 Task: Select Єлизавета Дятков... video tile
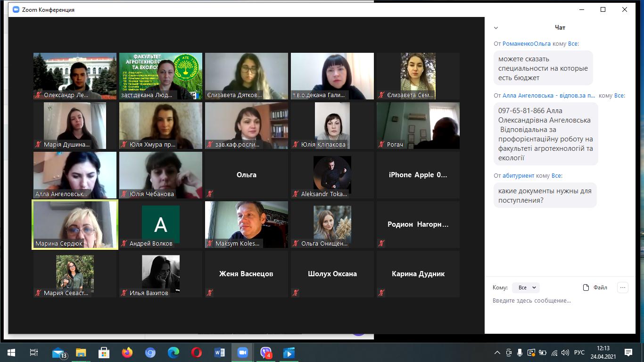[247, 76]
